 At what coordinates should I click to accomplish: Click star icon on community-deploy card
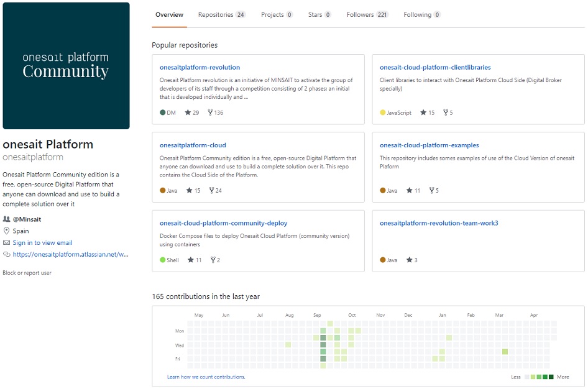(x=191, y=260)
